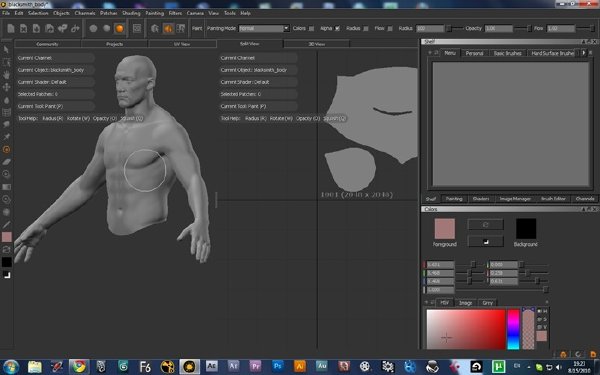Select the arrow Select tool in toolbox

pyautogui.click(x=6, y=49)
